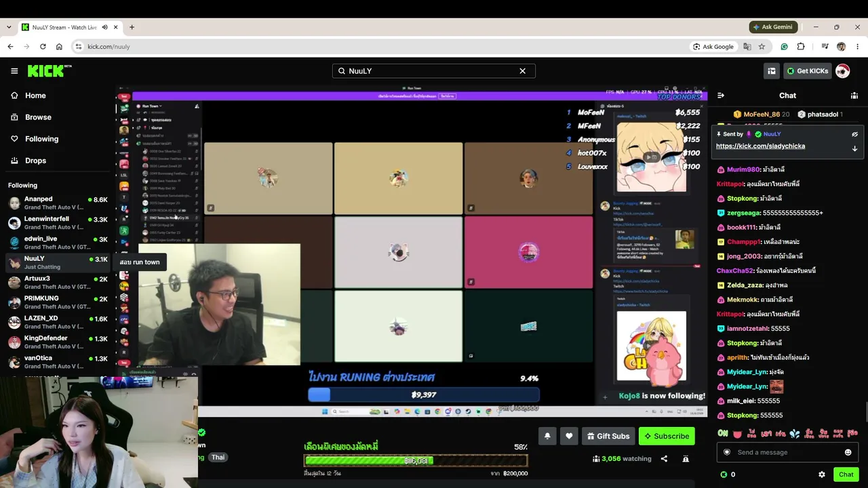Open the Following page
This screenshot has height=488, width=868.
tap(35, 139)
